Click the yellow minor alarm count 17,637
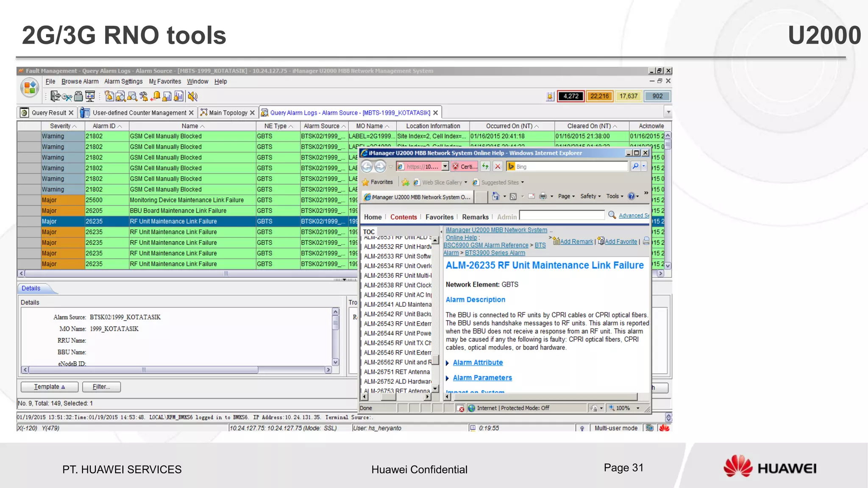 point(628,96)
